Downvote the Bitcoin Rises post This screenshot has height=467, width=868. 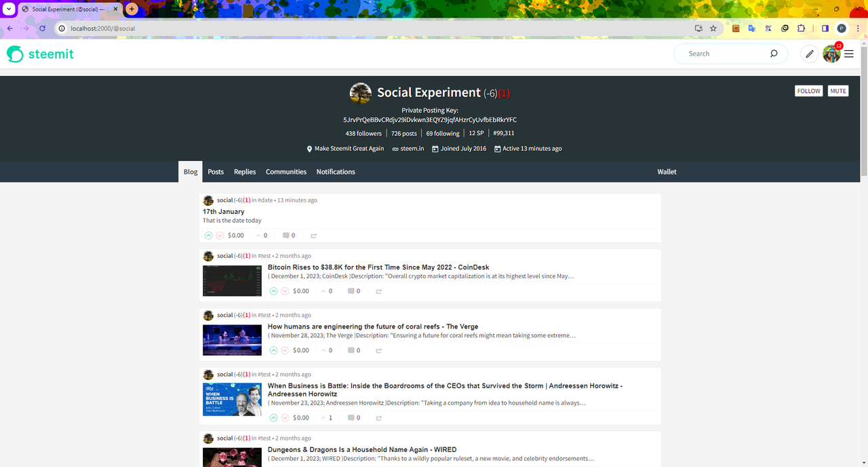[x=285, y=291]
